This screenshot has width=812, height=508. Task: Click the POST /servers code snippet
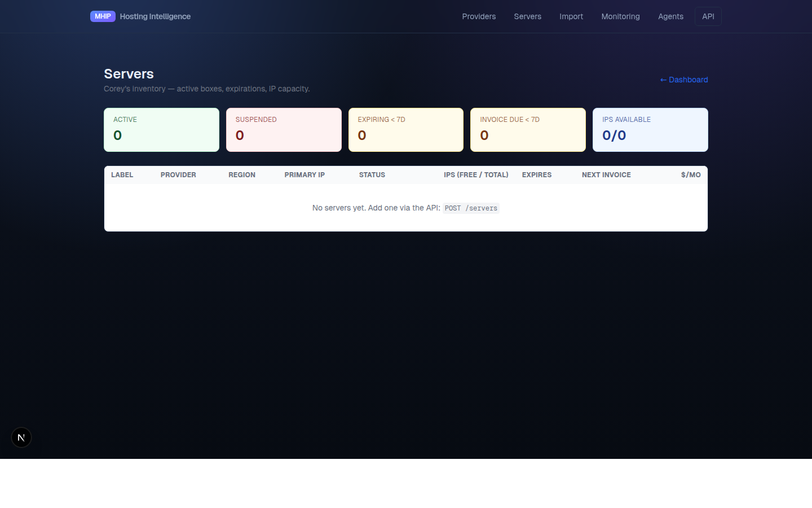[471, 208]
